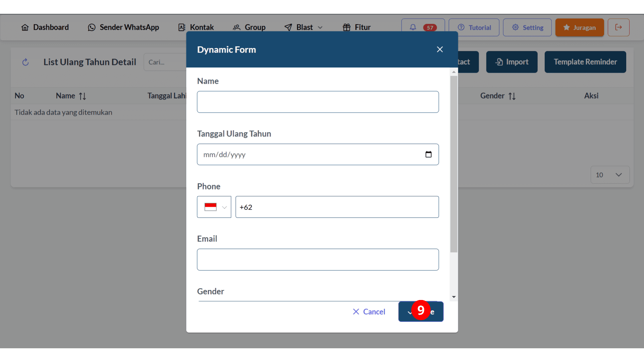Click the dialog scrollbar up arrow

click(454, 72)
